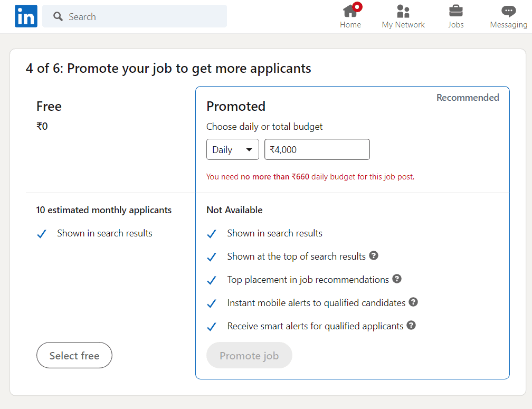Click the Promote job button
Screen dimensions: 532x409
pyautogui.click(x=249, y=356)
